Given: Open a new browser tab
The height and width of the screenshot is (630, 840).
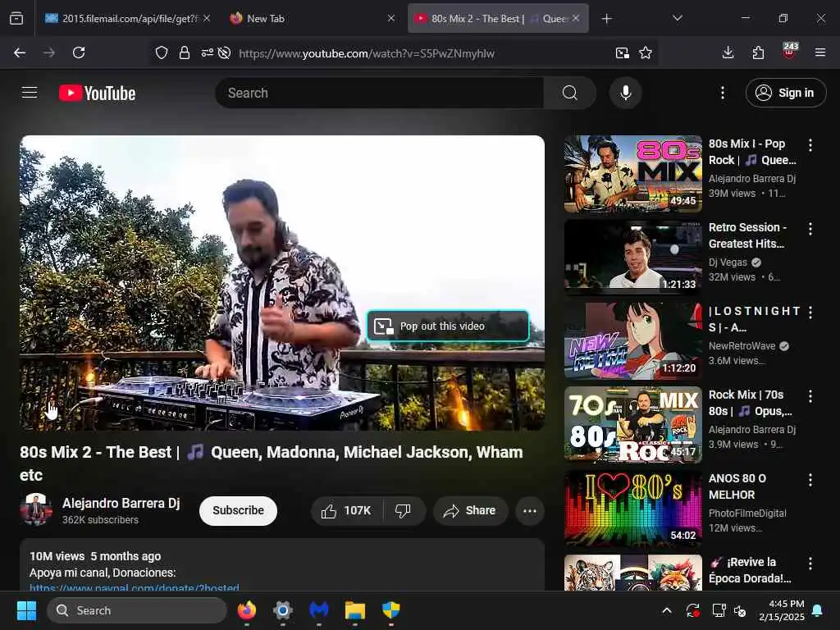Looking at the screenshot, I should 606,19.
